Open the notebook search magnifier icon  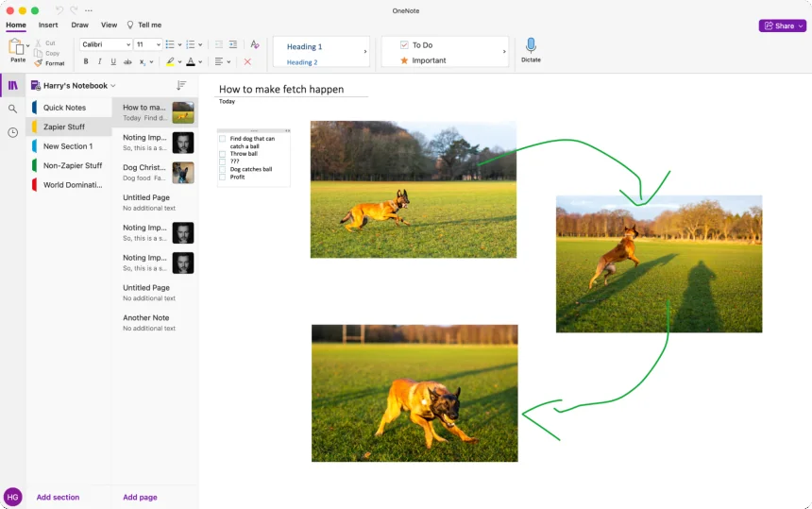(12, 109)
